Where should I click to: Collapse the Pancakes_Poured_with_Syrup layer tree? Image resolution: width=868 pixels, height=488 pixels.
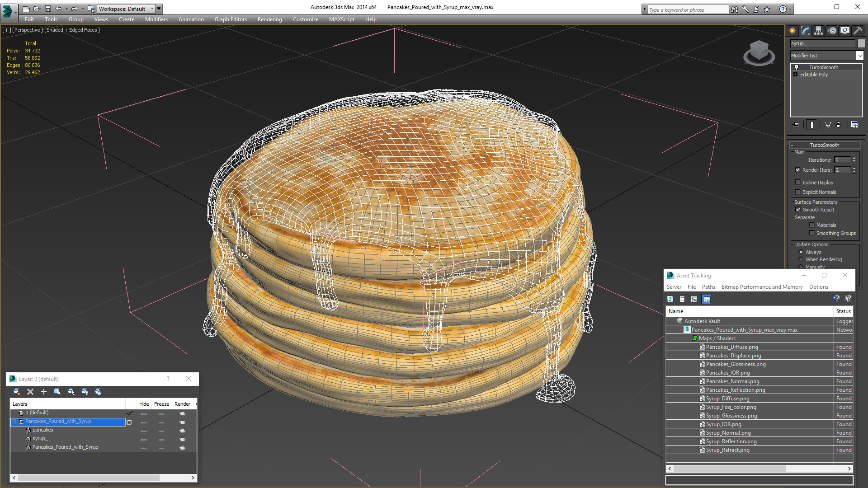(14, 422)
